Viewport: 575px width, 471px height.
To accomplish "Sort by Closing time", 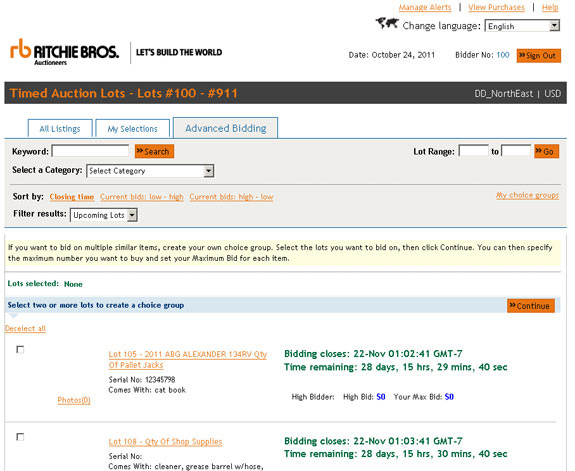I will click(72, 197).
